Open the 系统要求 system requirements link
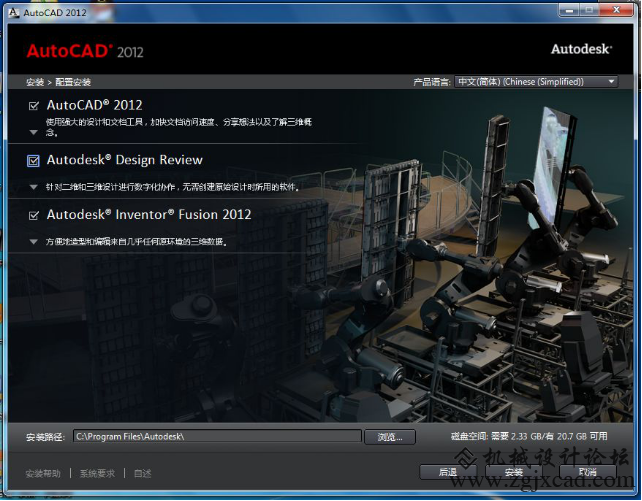This screenshot has width=642, height=501. [97, 474]
